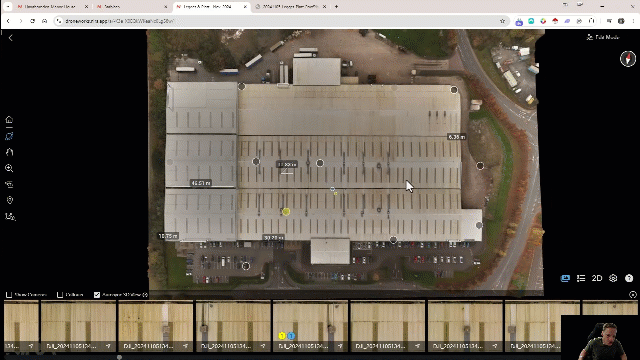Open the browser profile avatar

pos(621,21)
